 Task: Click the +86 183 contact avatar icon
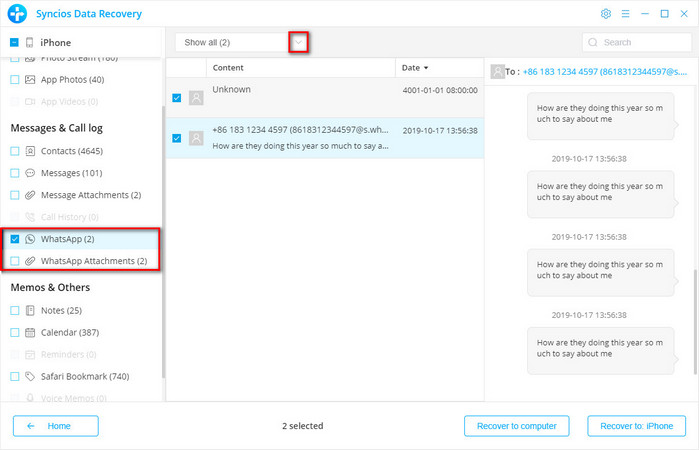[x=196, y=138]
